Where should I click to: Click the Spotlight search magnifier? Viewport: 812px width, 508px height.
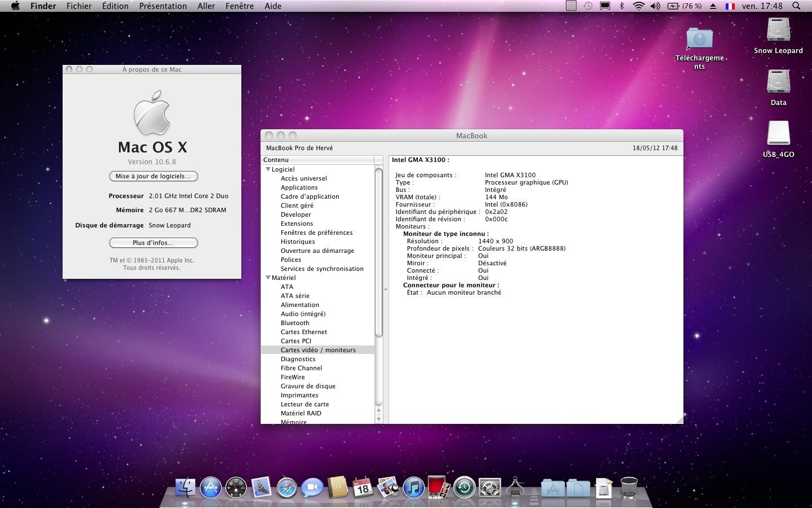[x=796, y=6]
